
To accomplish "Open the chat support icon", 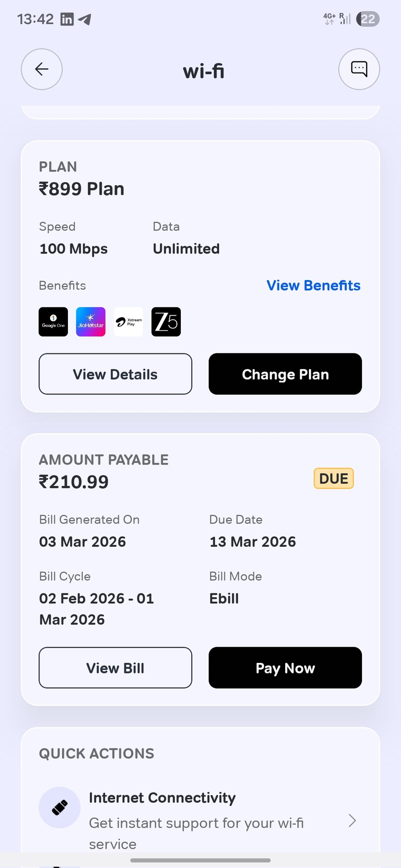I will click(x=359, y=69).
